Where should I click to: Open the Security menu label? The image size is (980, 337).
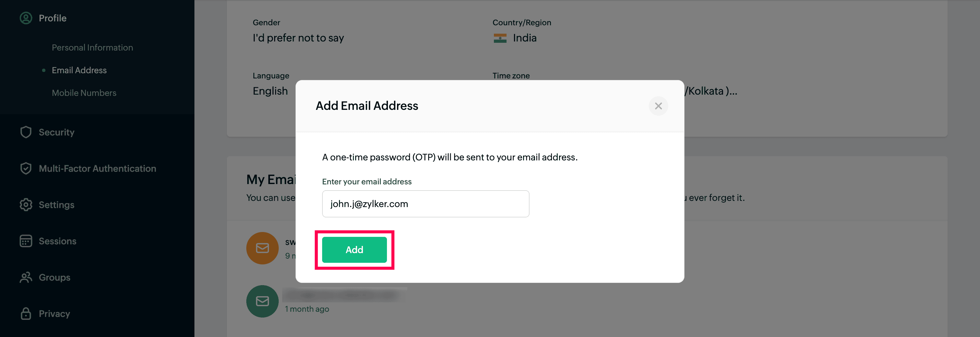coord(57,132)
